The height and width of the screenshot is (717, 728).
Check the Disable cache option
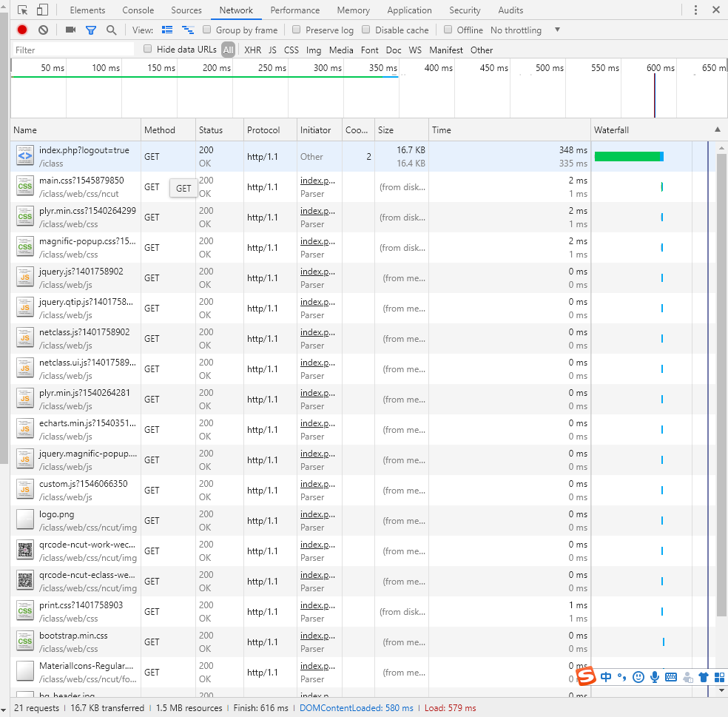click(x=366, y=30)
